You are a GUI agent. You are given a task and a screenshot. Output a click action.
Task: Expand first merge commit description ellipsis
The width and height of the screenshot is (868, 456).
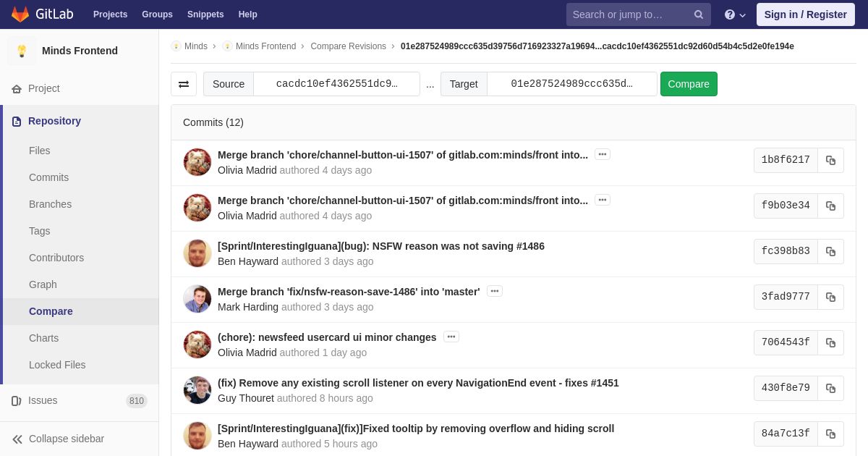pyautogui.click(x=602, y=154)
